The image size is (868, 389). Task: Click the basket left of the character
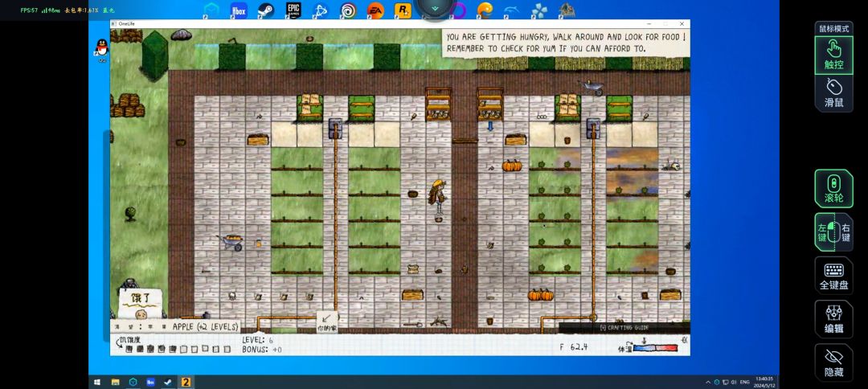[x=413, y=194]
